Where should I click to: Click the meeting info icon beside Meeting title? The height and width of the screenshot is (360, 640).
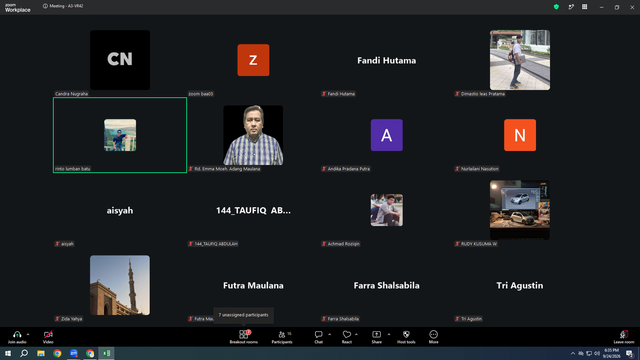45,6
